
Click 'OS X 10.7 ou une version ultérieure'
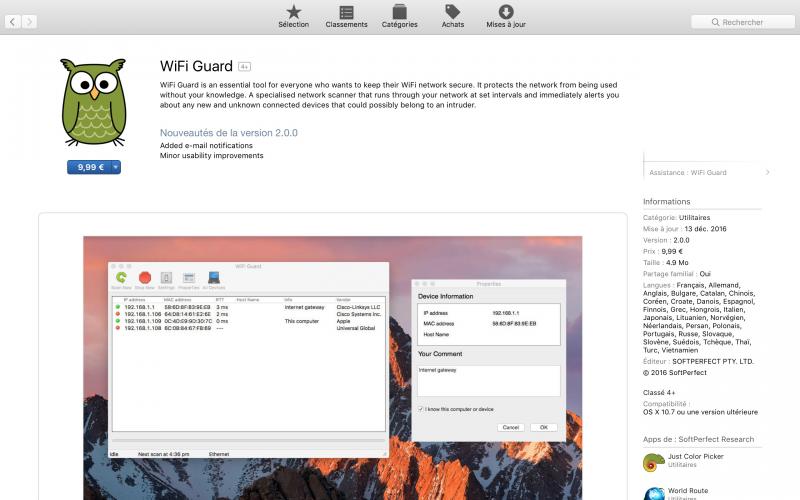701,412
